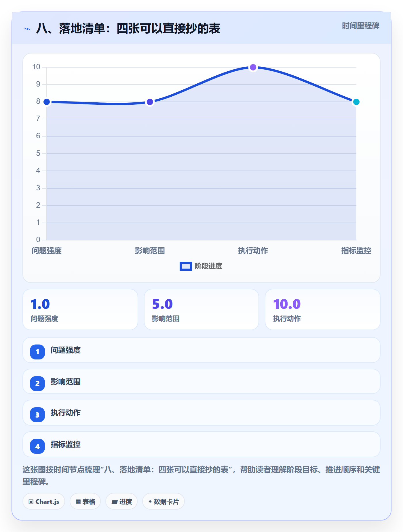Screen dimensions: 403x532
Task: Click the cyan 指标监控 data point
Action: click(356, 102)
